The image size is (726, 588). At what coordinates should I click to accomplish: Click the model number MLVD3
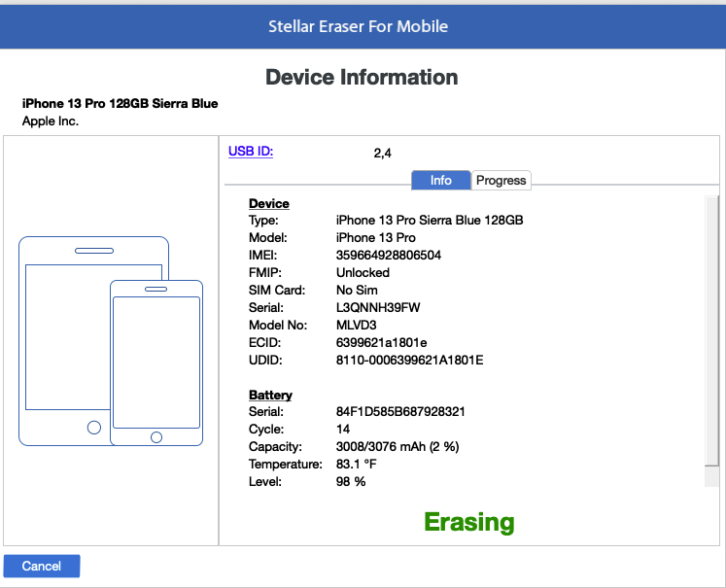tap(356, 325)
